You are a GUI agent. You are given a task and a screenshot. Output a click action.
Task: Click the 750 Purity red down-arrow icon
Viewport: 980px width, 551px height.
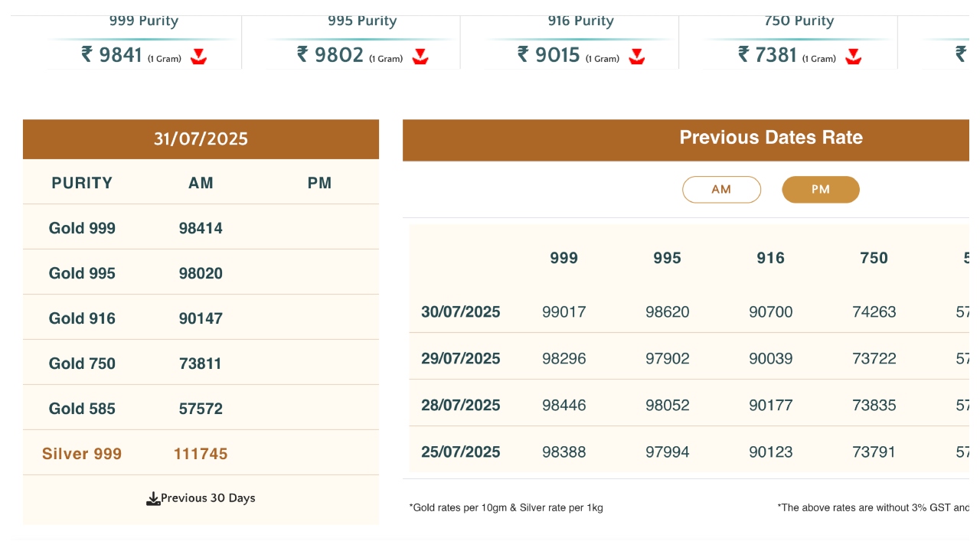(854, 56)
